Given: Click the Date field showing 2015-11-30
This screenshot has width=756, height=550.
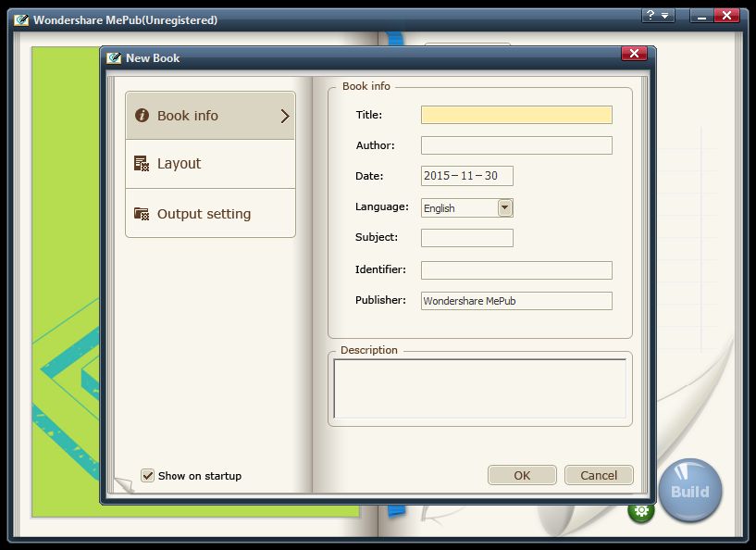Looking at the screenshot, I should (x=466, y=176).
